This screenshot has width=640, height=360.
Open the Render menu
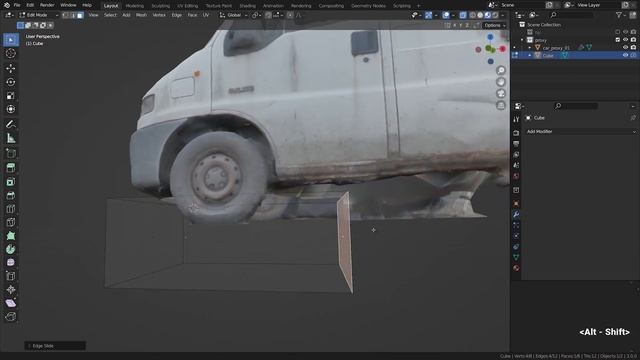47,5
